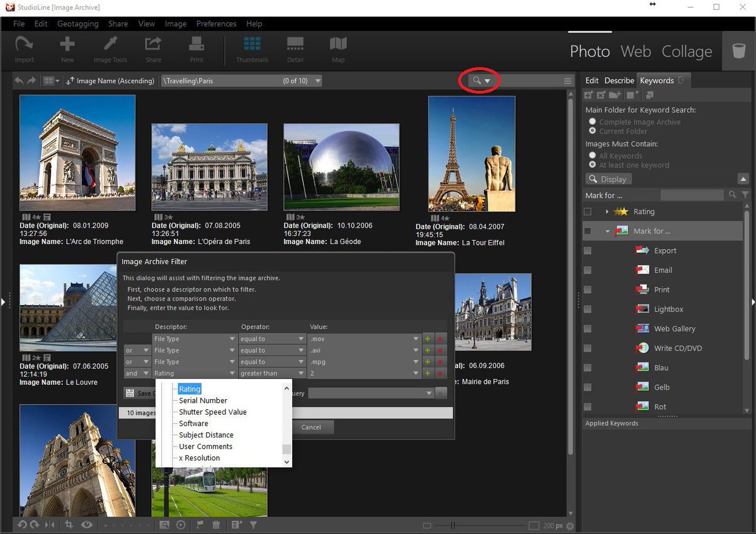The height and width of the screenshot is (534, 756).
Task: Select All Keywords radio button
Action: pos(592,156)
